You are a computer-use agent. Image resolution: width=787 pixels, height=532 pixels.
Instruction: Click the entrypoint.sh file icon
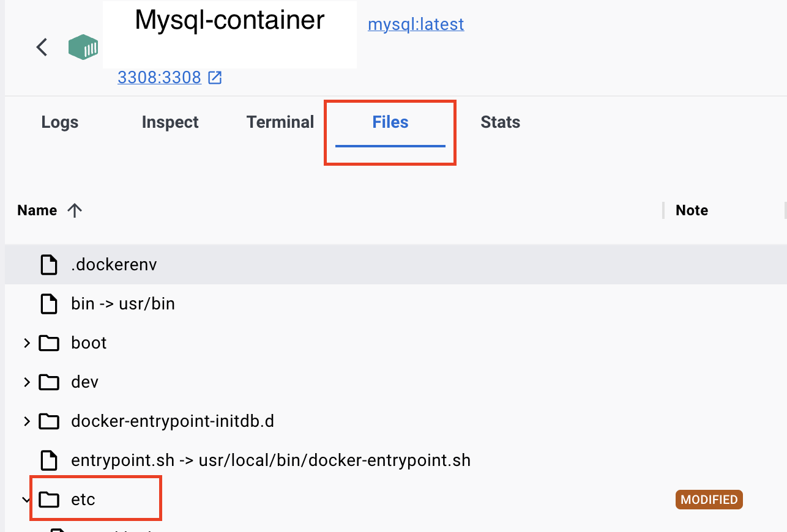pos(49,460)
